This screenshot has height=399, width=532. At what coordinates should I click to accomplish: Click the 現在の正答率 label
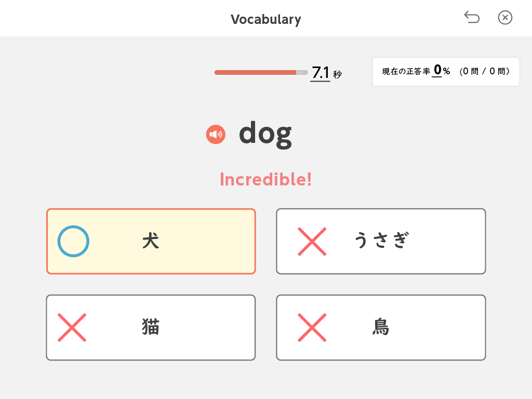pos(406,72)
